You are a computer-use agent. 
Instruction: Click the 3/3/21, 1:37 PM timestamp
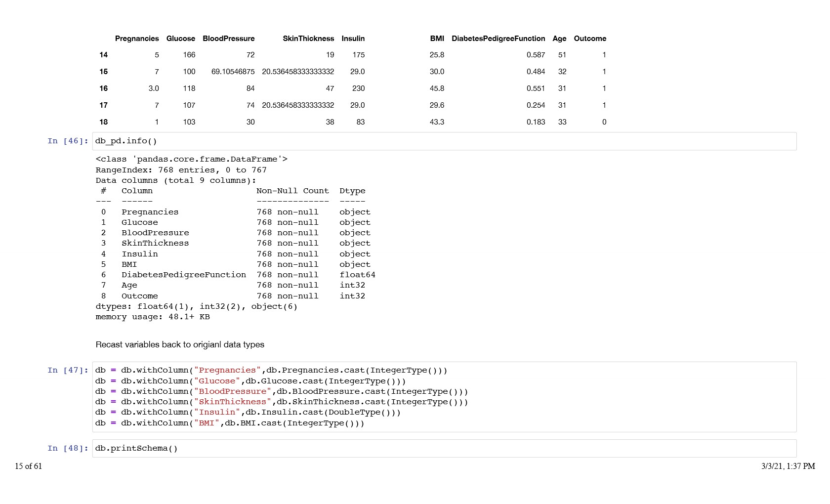coord(788,466)
